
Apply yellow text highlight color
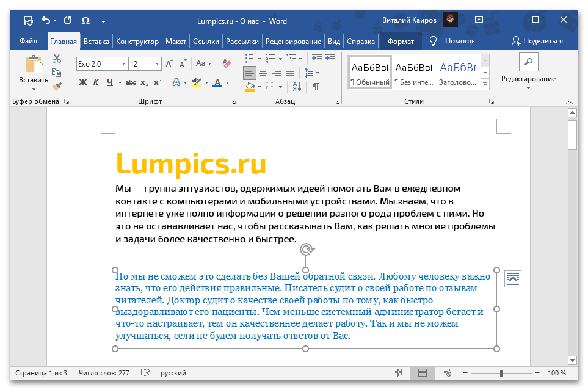click(x=197, y=82)
